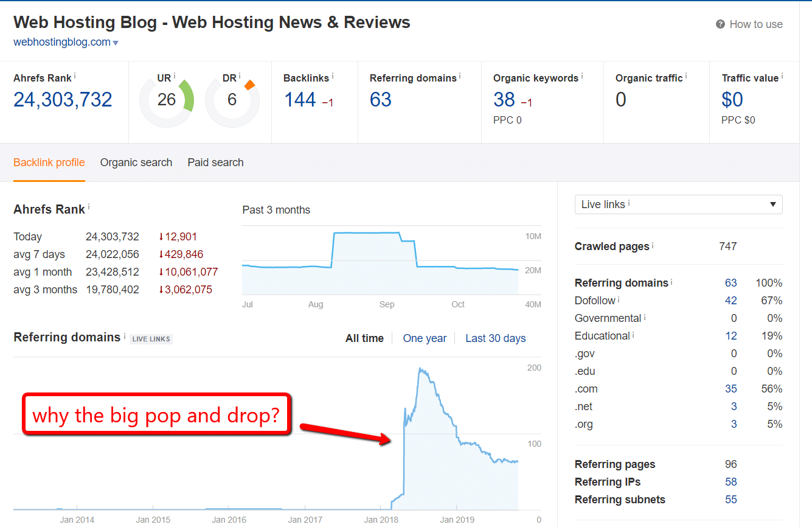This screenshot has width=812, height=527.
Task: Click the Crawled pages value 747
Action: coord(728,246)
